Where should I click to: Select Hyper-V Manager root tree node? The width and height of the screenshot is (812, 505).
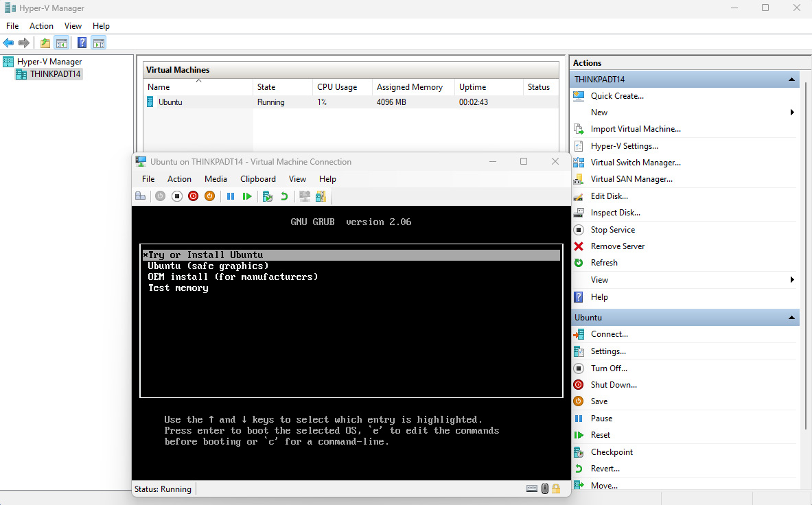[49, 62]
